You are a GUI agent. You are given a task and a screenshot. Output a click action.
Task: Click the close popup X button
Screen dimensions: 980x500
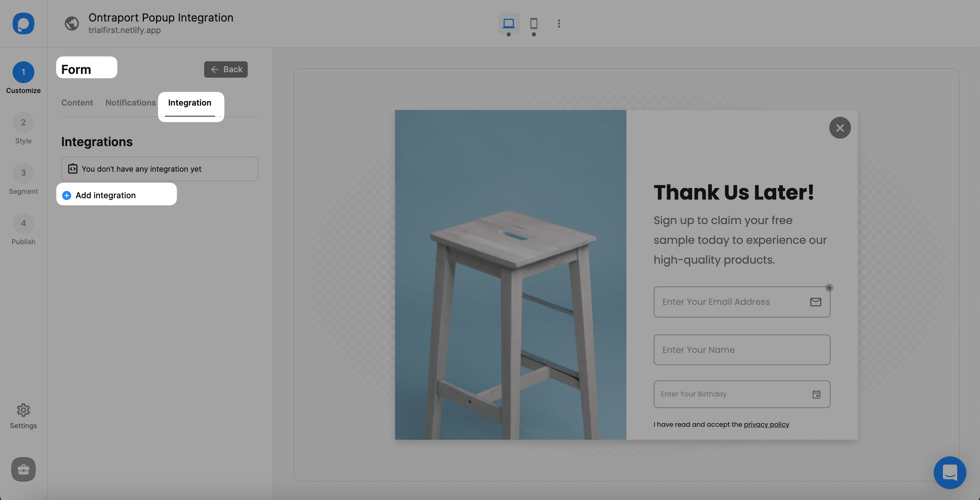pos(840,127)
